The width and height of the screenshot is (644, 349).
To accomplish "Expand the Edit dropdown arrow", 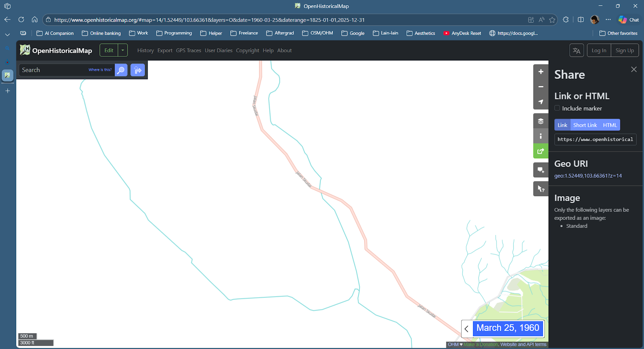I will (123, 50).
